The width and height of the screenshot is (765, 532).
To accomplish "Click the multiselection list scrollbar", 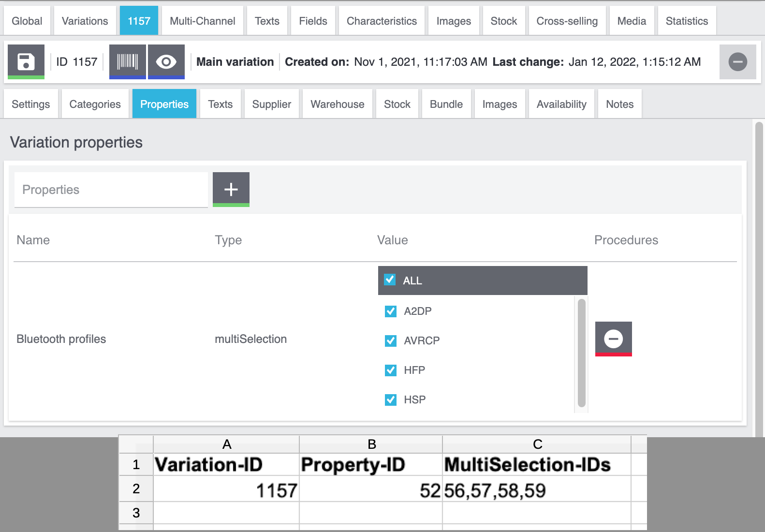I will point(581,353).
